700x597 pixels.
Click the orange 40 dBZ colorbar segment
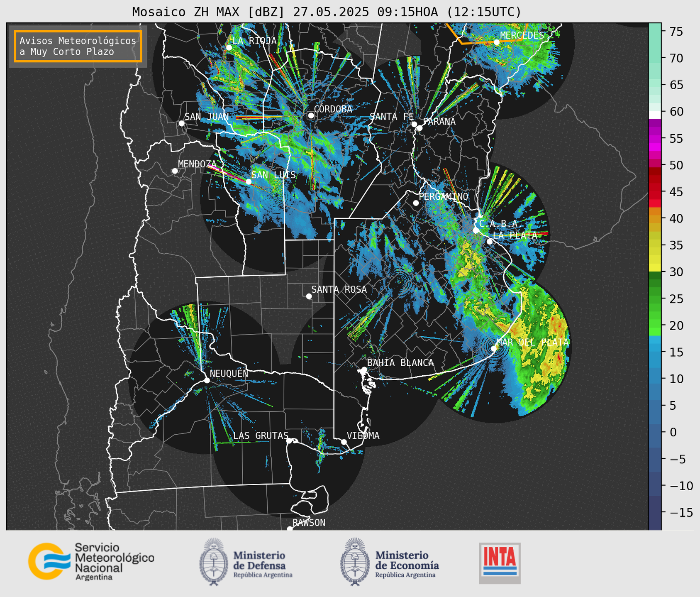click(x=655, y=218)
